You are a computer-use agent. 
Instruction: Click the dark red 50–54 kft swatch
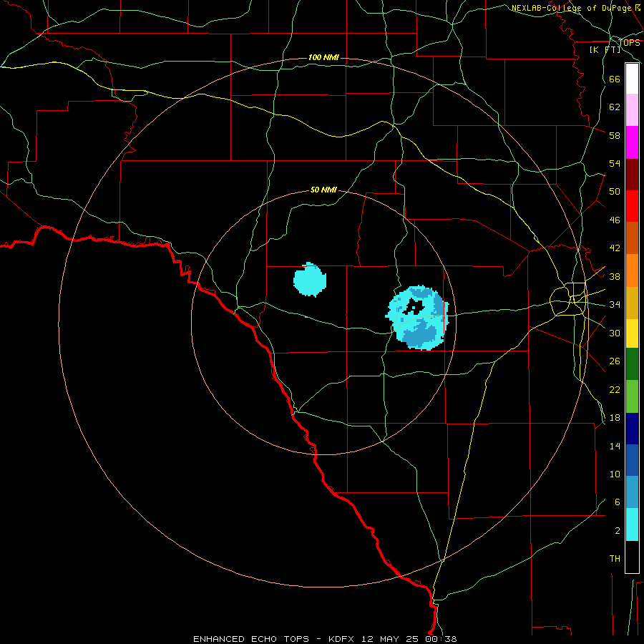pyautogui.click(x=632, y=175)
